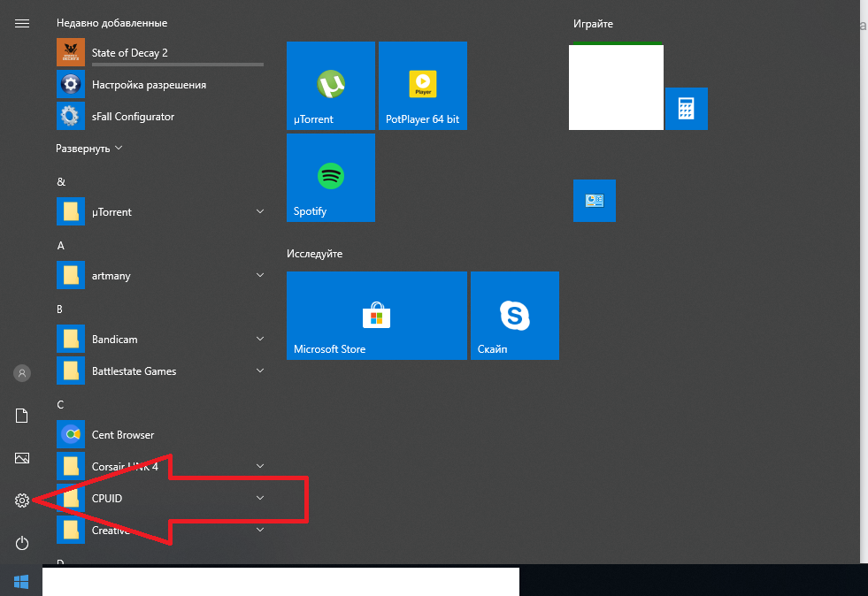Image resolution: width=868 pixels, height=596 pixels.
Task: Expand the Развернуть recently added list
Action: pos(89,149)
